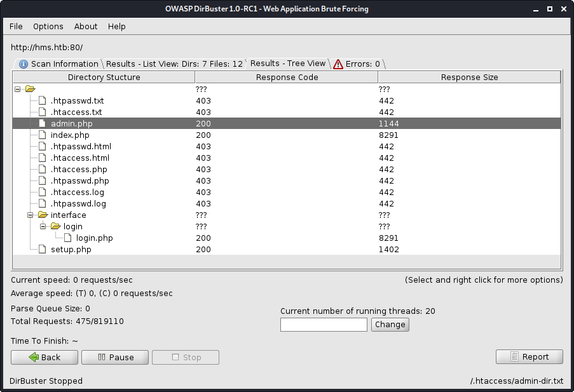
Task: Click the file icon beside .htpasswd.txt
Action: [x=43, y=100]
